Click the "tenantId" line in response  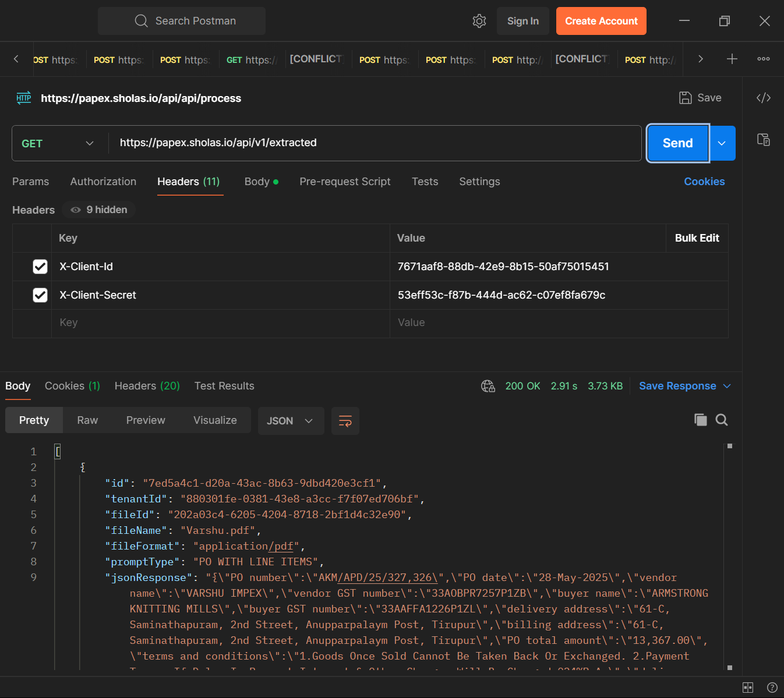[264, 499]
